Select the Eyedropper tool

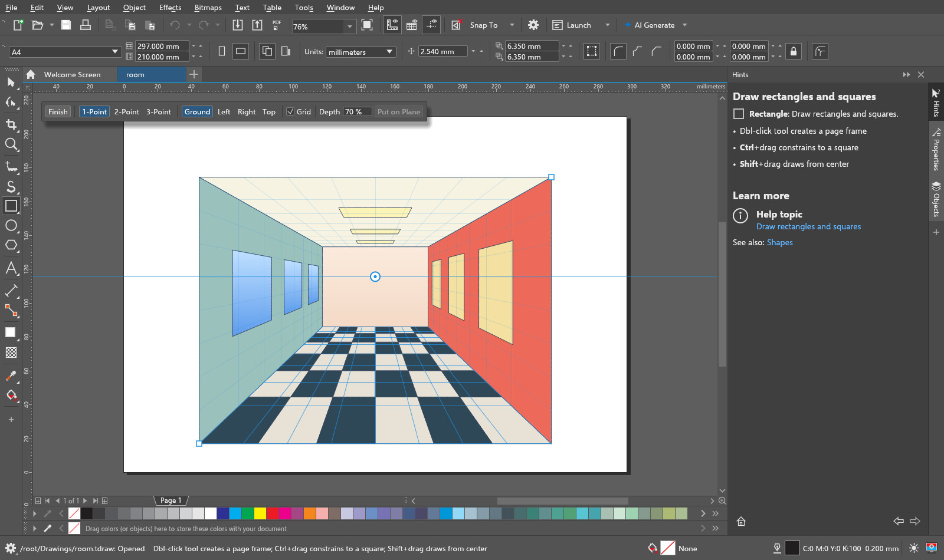11,375
